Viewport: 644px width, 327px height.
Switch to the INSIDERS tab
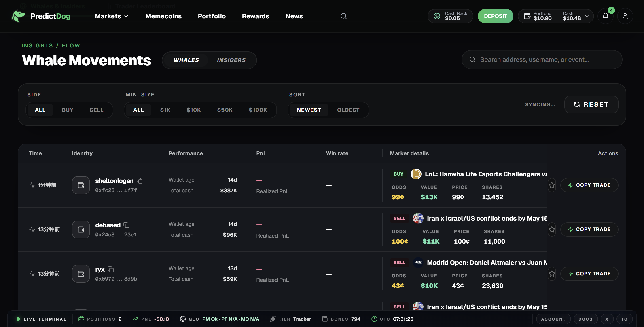(231, 60)
